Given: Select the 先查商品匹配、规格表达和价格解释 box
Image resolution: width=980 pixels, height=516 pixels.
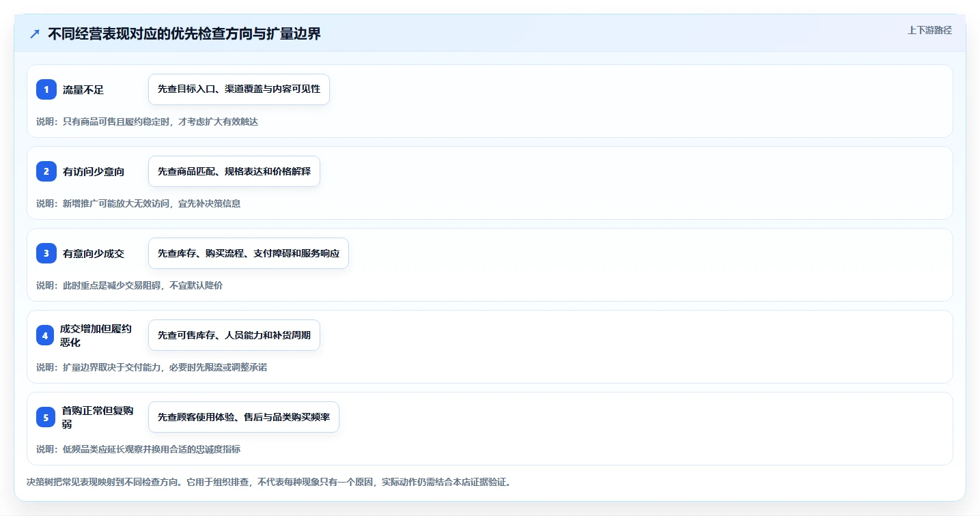Looking at the screenshot, I should tap(234, 171).
